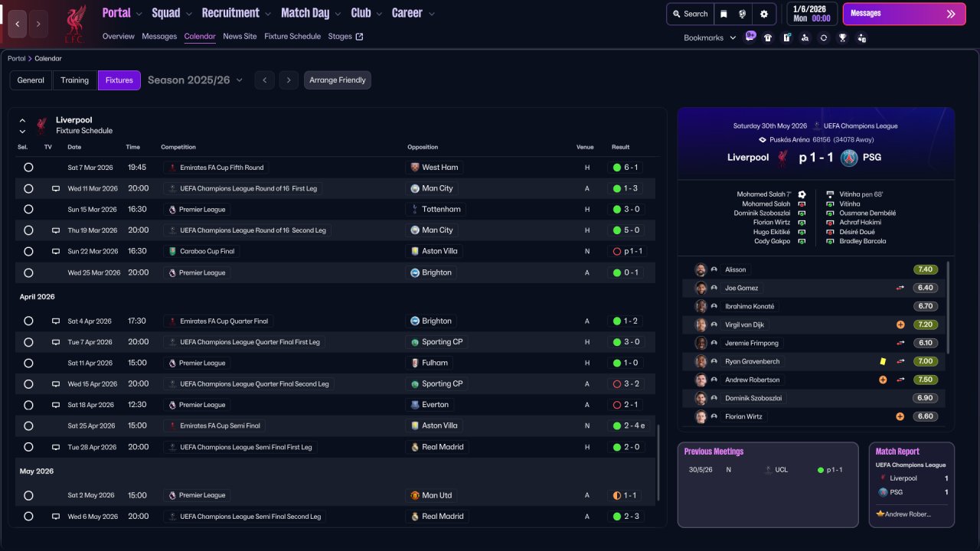Screen dimensions: 980x551
Task: Open the 9+ notifications chat icon
Action: (750, 36)
